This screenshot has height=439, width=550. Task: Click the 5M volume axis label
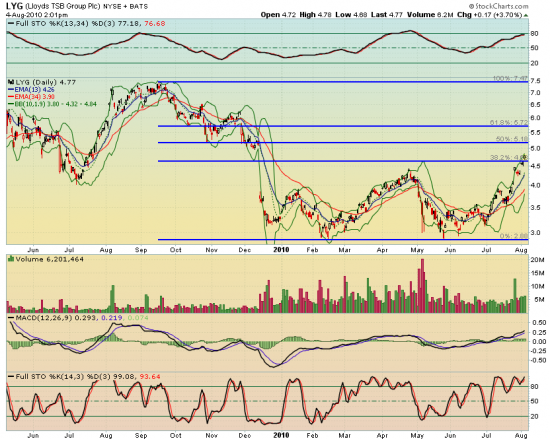point(539,299)
